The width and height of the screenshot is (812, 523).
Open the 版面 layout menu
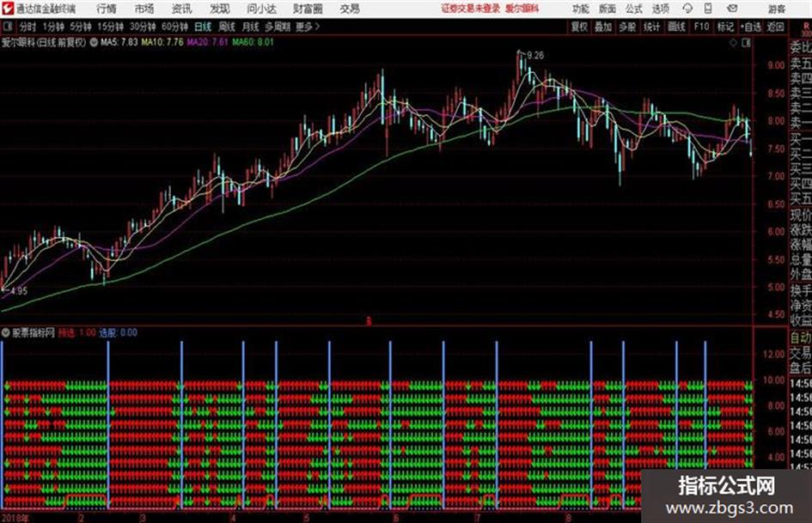pos(607,9)
